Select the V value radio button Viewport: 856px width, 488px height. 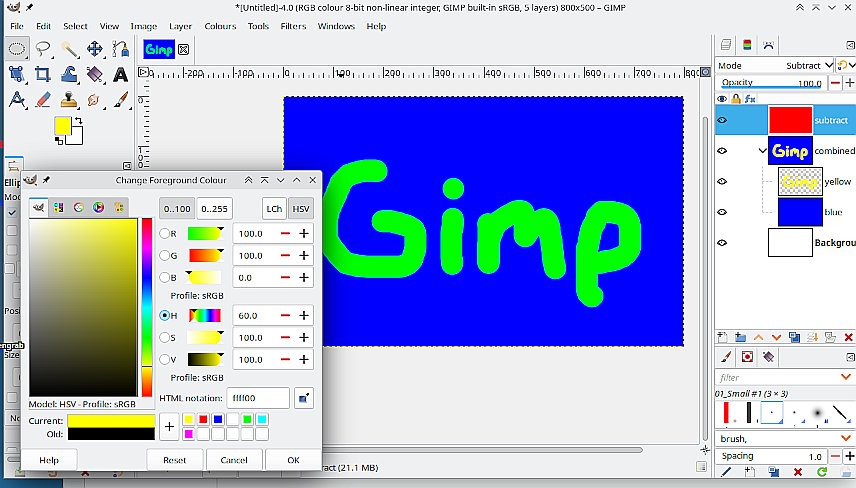165,359
